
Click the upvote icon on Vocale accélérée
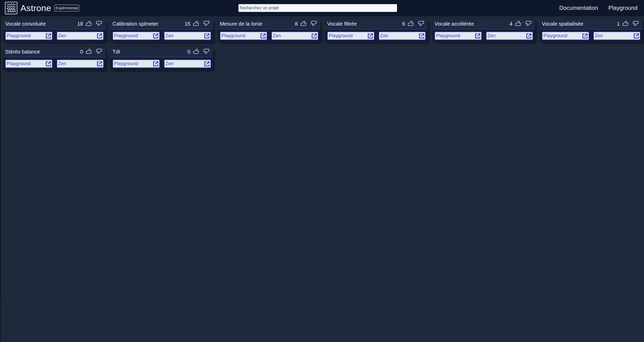tap(518, 24)
